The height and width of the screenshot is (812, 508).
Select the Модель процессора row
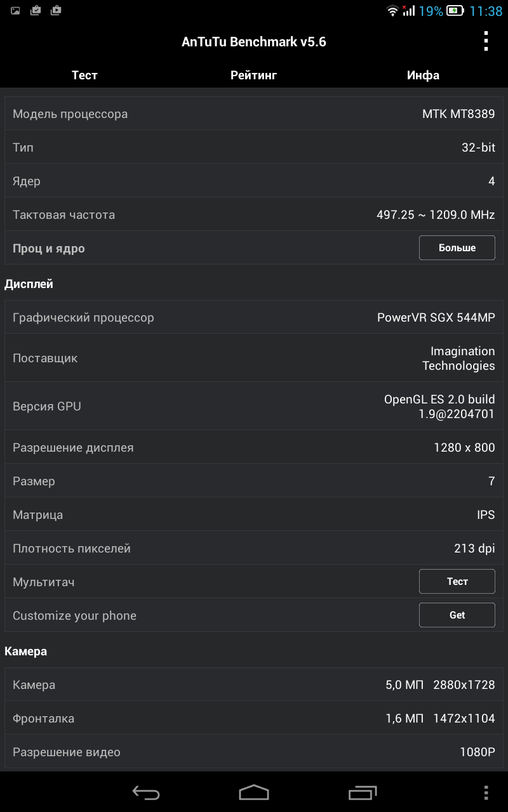254,114
